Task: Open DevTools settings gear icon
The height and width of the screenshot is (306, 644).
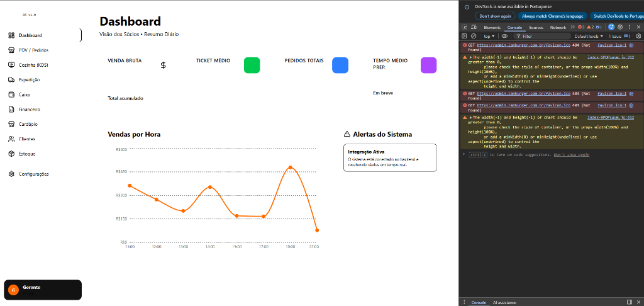Action: (x=620, y=28)
